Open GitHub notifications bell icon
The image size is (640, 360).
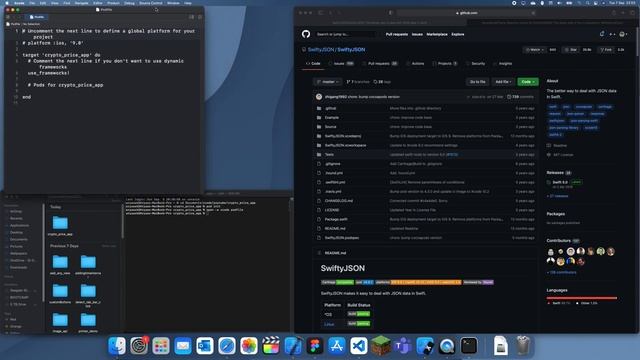coord(602,34)
